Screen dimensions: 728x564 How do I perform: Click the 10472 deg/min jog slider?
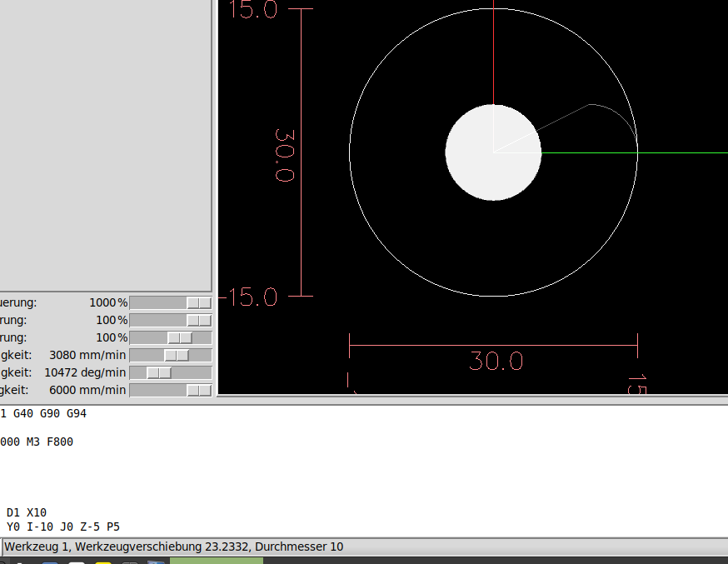coord(158,372)
